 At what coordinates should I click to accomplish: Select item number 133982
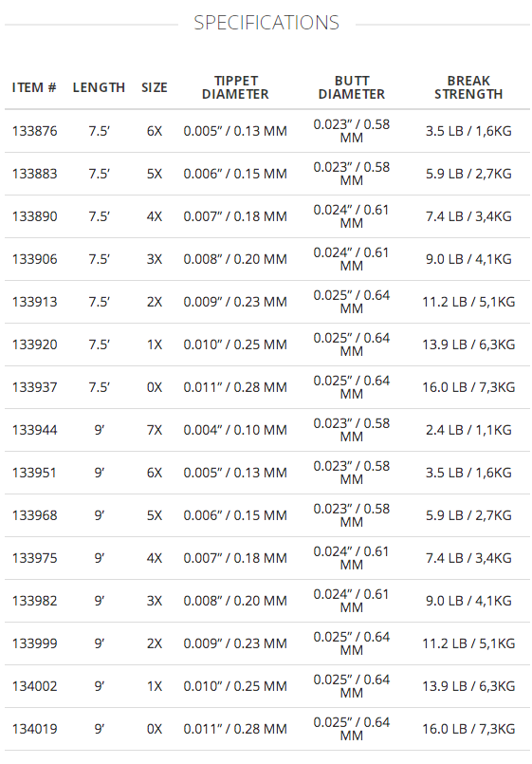[x=34, y=601]
